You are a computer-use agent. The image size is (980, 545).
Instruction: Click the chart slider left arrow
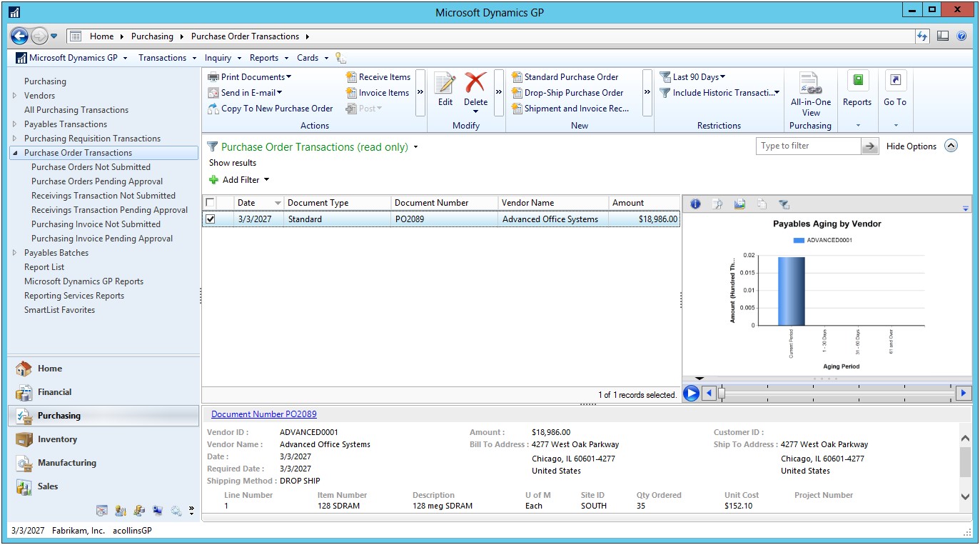click(709, 393)
